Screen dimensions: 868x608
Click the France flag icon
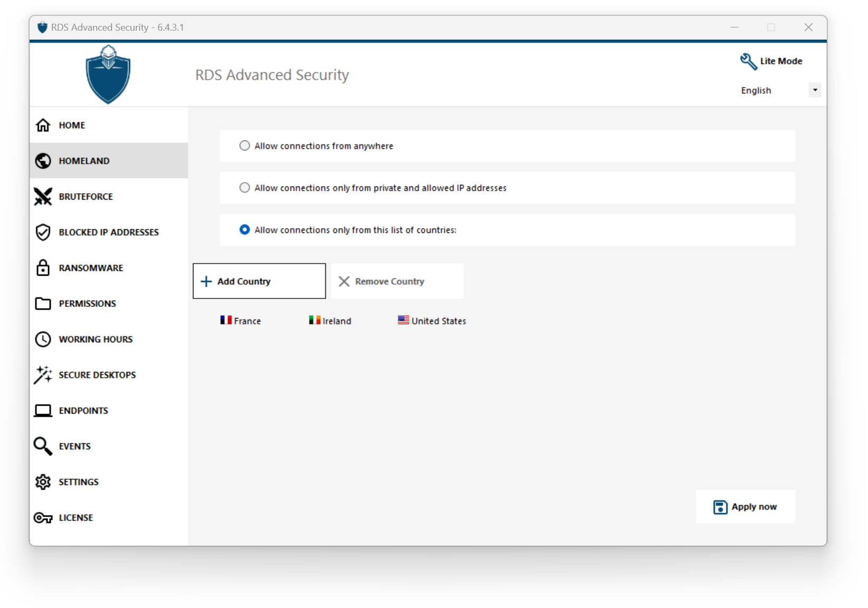[226, 320]
